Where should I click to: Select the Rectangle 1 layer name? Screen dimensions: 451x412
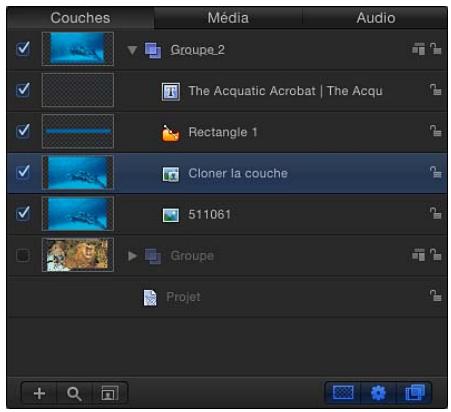point(223,132)
